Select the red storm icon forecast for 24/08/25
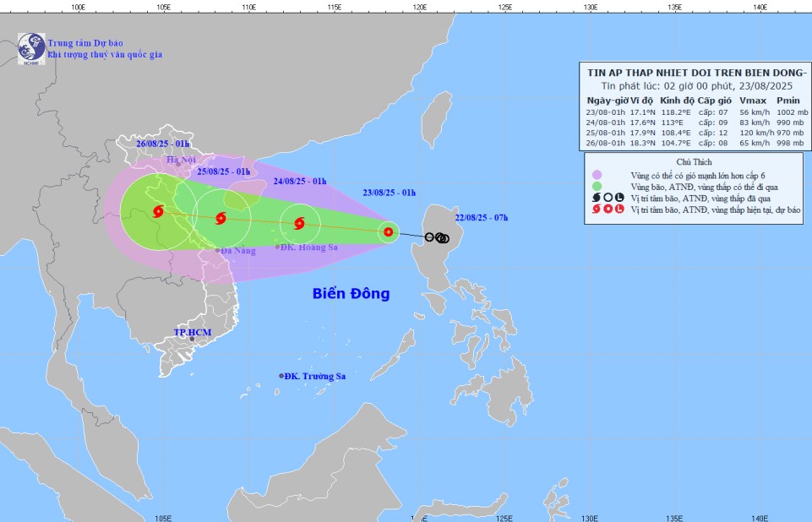 pyautogui.click(x=299, y=224)
